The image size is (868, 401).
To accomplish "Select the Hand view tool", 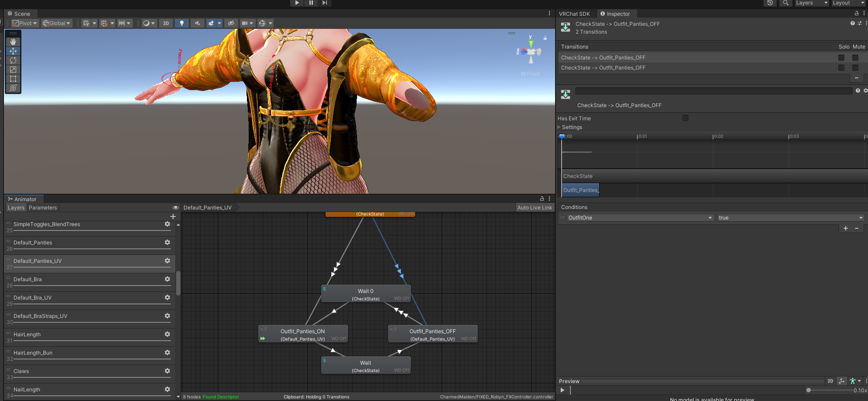I will point(13,42).
